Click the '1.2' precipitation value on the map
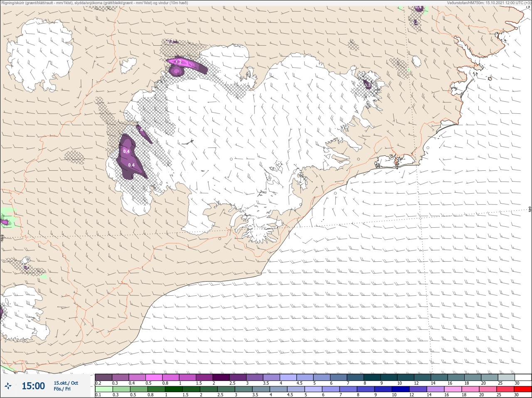The height and width of the screenshot is (398, 532). click(x=178, y=62)
